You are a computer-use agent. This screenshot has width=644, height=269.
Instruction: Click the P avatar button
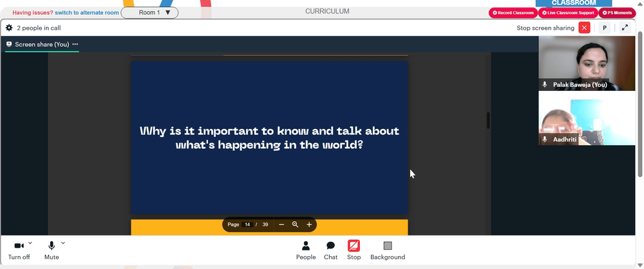click(604, 28)
